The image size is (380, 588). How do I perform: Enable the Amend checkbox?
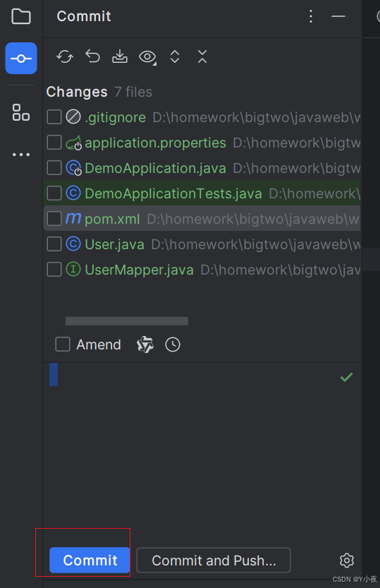pyautogui.click(x=63, y=344)
